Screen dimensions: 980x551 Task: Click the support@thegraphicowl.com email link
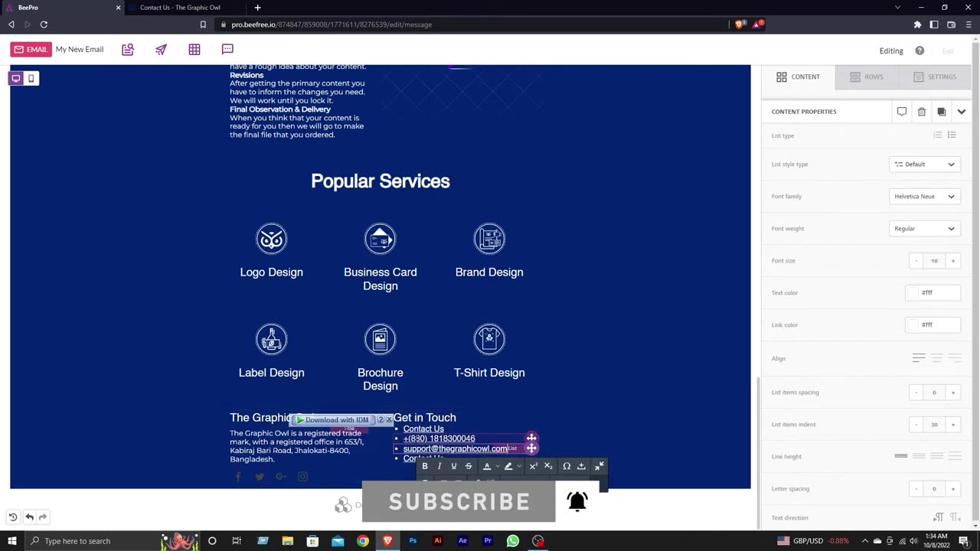(x=456, y=448)
